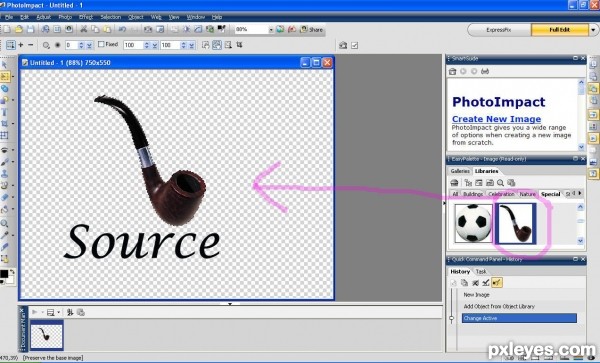Select the Crop tool
600x363 pixels.
pos(5,124)
